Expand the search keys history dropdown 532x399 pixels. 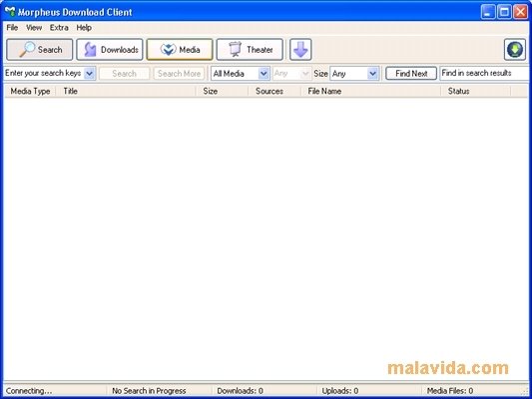(90, 73)
